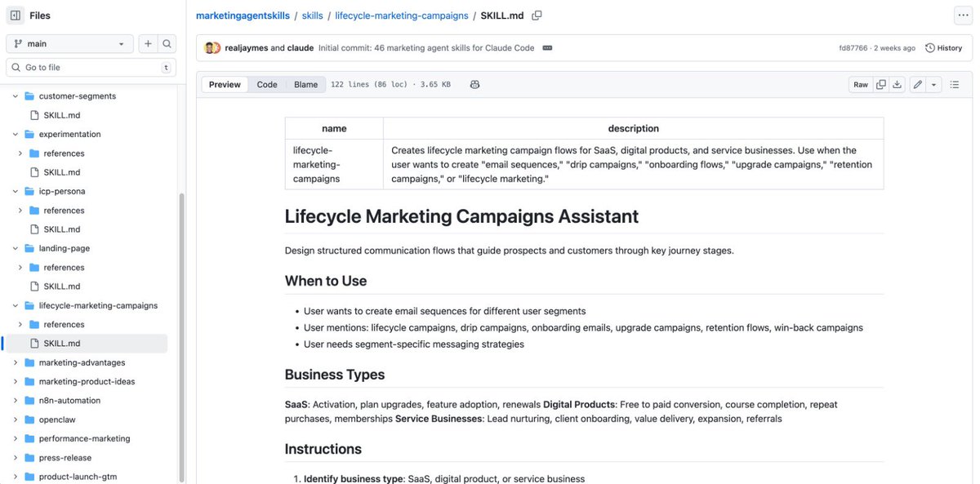Open the main branch selector dropdown

(69, 44)
